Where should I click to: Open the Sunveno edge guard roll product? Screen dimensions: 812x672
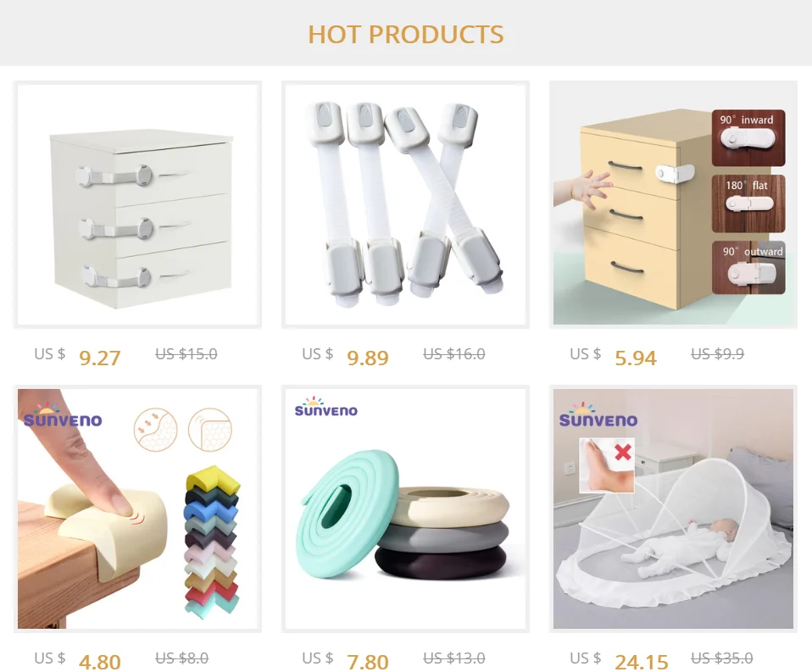click(x=405, y=508)
